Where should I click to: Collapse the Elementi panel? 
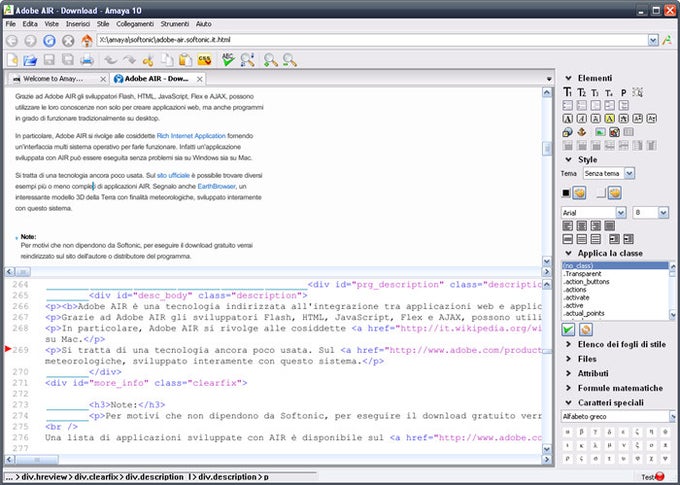coord(568,78)
